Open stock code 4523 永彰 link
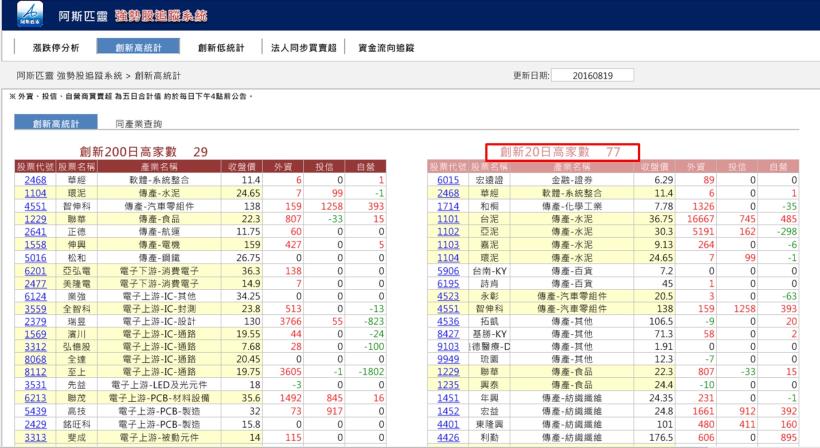The width and height of the screenshot is (820, 448). click(x=448, y=296)
